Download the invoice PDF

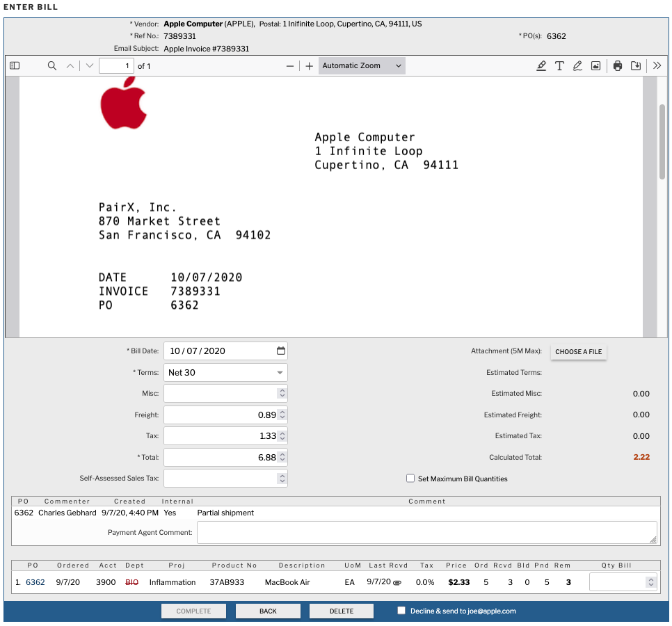pyautogui.click(x=635, y=65)
